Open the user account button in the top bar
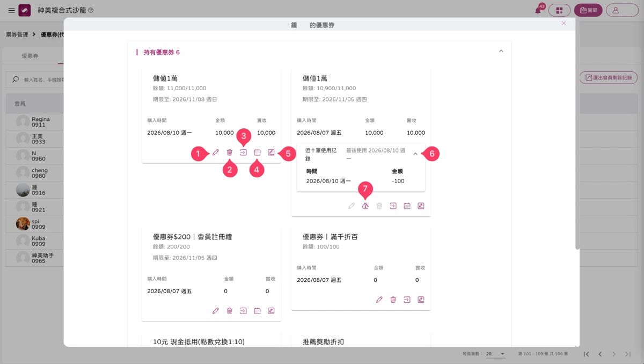This screenshot has height=364, width=644. (x=622, y=10)
